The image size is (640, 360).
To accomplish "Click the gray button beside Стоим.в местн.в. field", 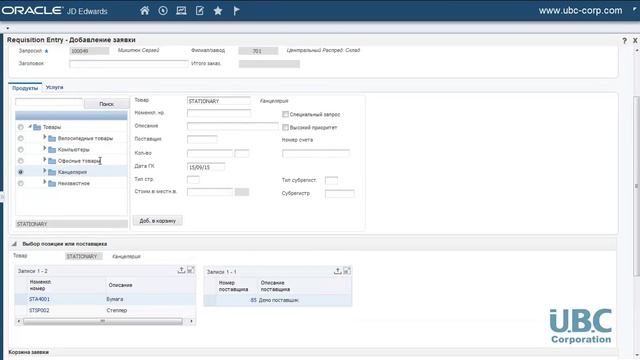I will [242, 192].
